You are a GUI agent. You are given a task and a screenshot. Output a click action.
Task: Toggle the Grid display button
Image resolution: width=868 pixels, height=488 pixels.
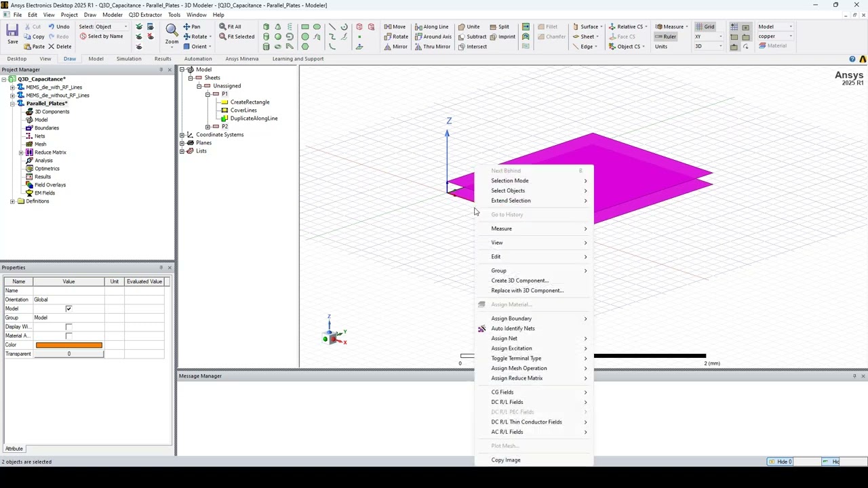click(705, 26)
